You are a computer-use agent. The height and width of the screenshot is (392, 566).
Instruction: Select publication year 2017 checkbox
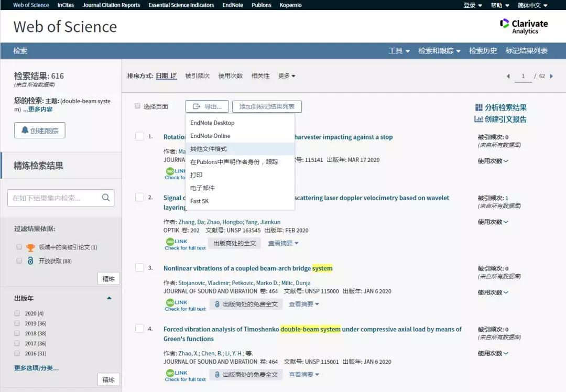(x=17, y=343)
